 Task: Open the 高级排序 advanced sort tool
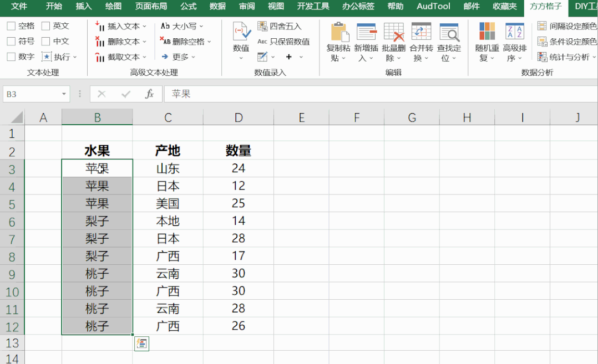[x=514, y=42]
